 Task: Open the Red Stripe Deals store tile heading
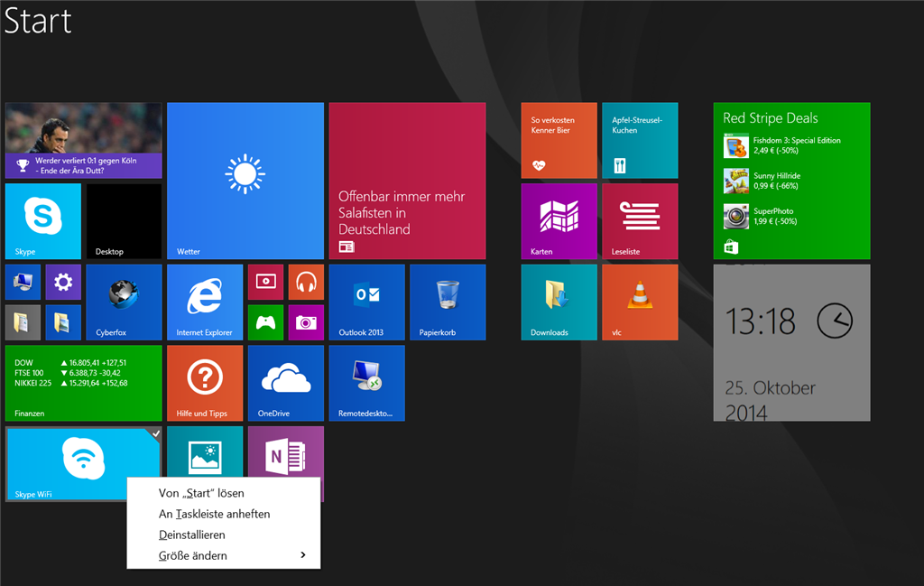(771, 118)
